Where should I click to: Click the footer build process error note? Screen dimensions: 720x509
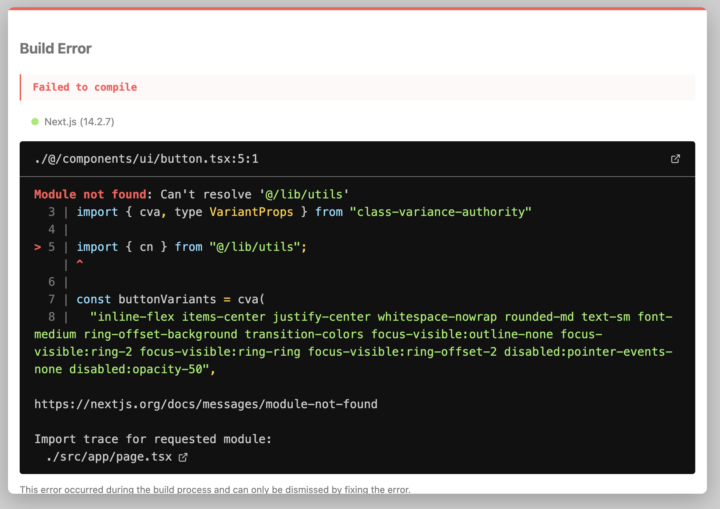point(215,489)
